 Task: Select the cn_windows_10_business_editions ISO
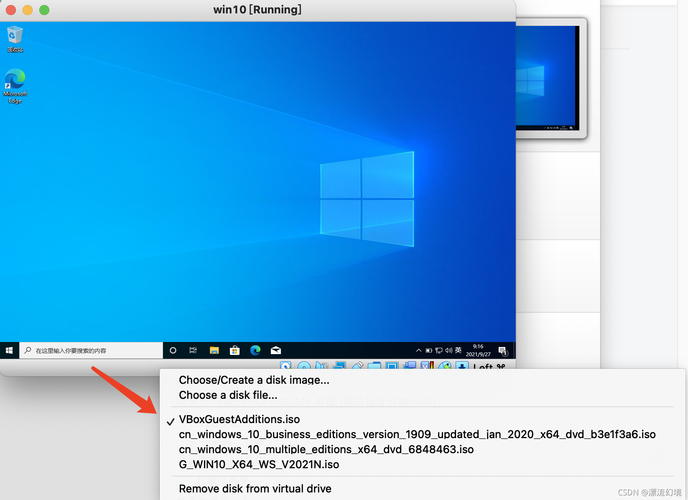click(x=416, y=434)
